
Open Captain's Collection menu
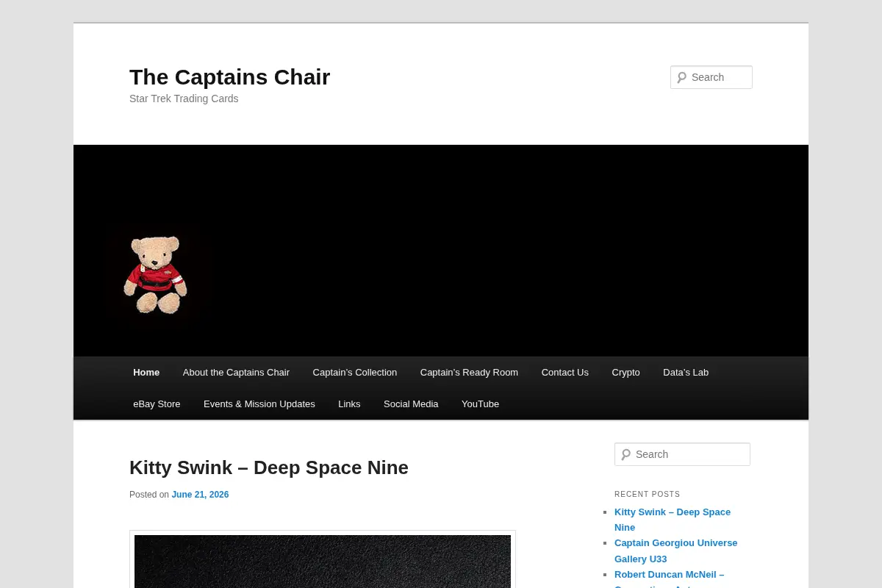pyautogui.click(x=355, y=373)
